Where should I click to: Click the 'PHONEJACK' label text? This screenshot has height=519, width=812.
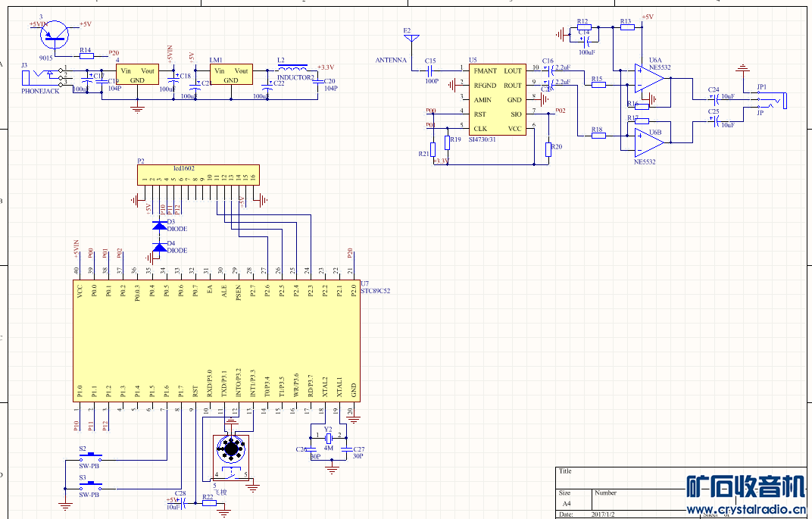(40, 92)
